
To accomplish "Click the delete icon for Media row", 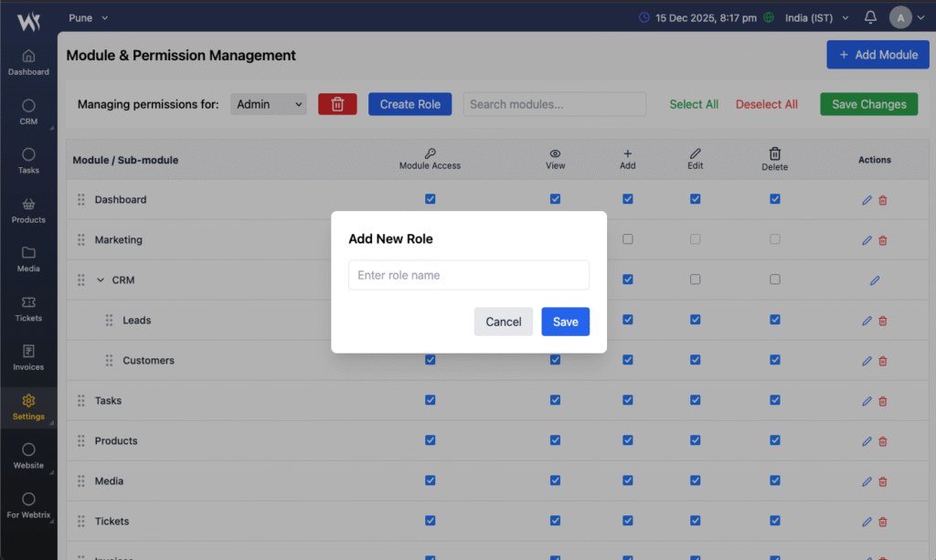I will [x=883, y=481].
